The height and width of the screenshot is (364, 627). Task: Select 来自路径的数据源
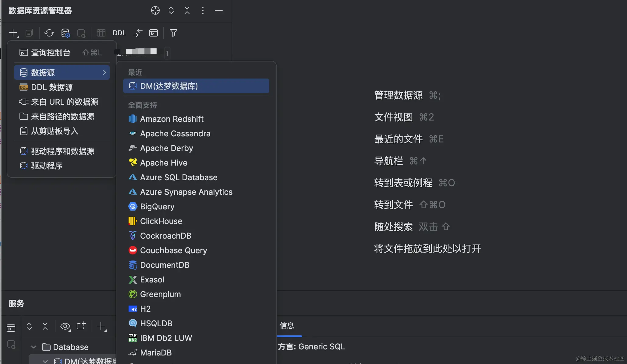click(x=62, y=117)
